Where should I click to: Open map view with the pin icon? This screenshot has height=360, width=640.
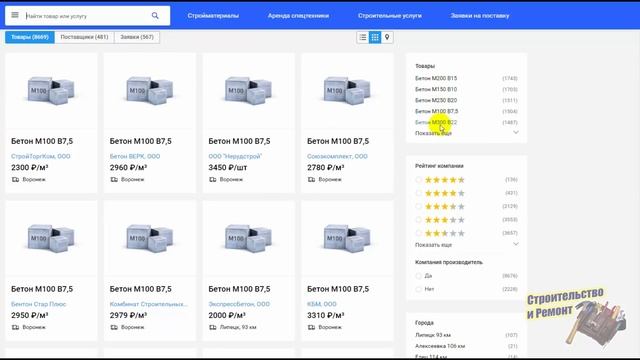pyautogui.click(x=387, y=37)
